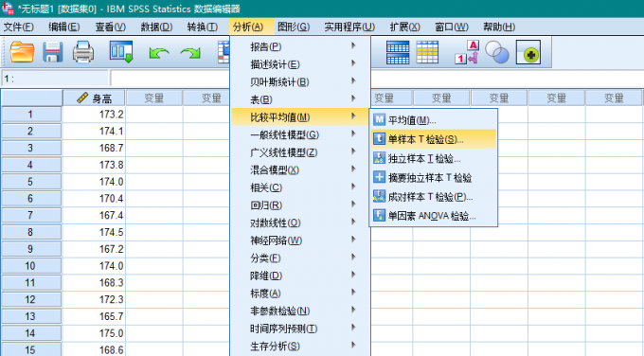The image size is (644, 356).
Task: Click the F icon beside 单因素 ANOVA 检验
Action: [379, 216]
